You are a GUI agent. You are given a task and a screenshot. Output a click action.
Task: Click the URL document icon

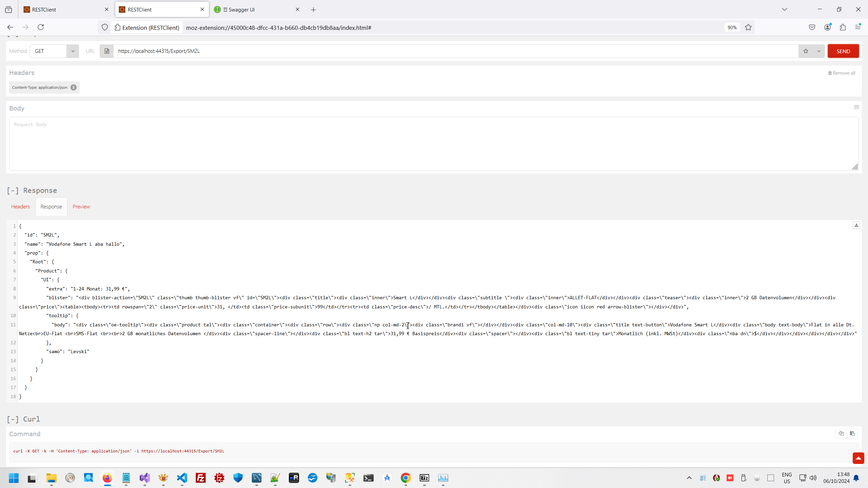[x=106, y=51]
